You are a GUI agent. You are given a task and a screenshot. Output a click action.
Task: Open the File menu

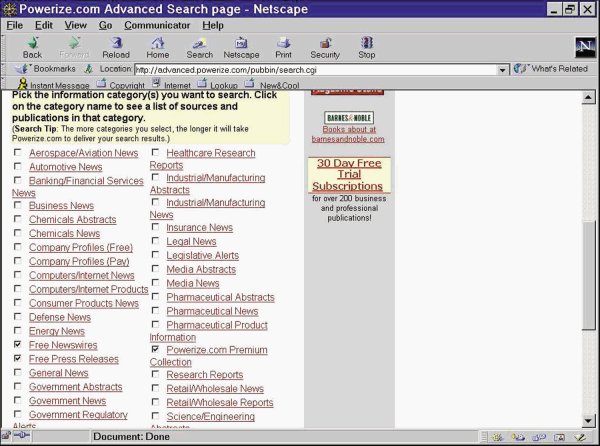[15, 25]
